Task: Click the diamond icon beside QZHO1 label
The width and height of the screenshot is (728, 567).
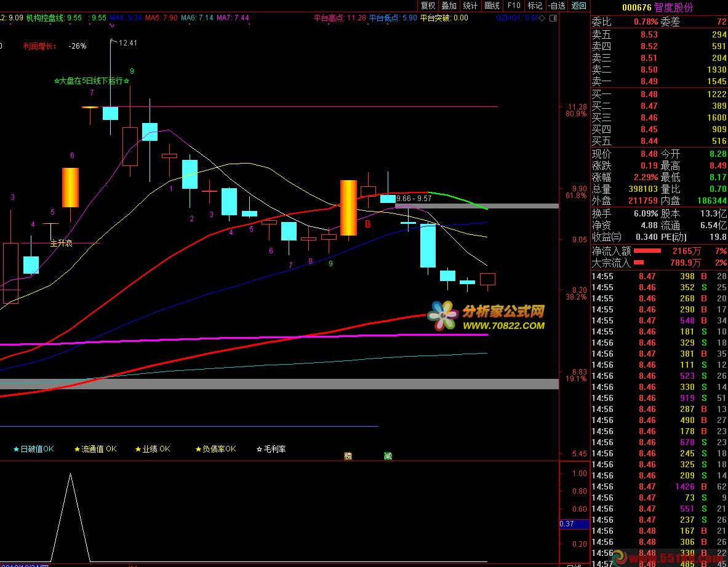Action: [x=542, y=18]
